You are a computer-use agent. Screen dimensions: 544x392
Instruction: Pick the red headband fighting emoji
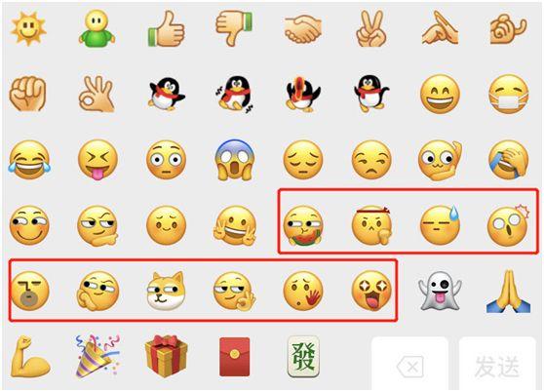371,225
